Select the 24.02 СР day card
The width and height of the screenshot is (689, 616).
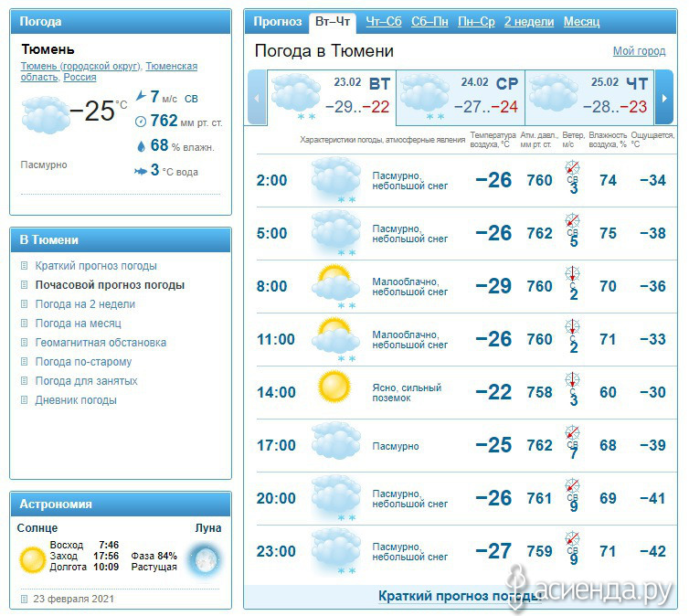pyautogui.click(x=460, y=98)
